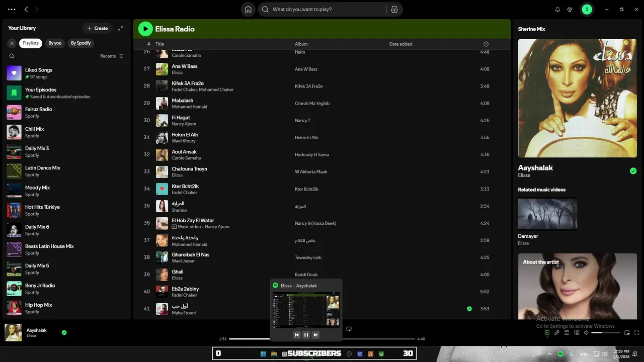Sort by the Album column
The image size is (644, 362).
click(x=301, y=44)
